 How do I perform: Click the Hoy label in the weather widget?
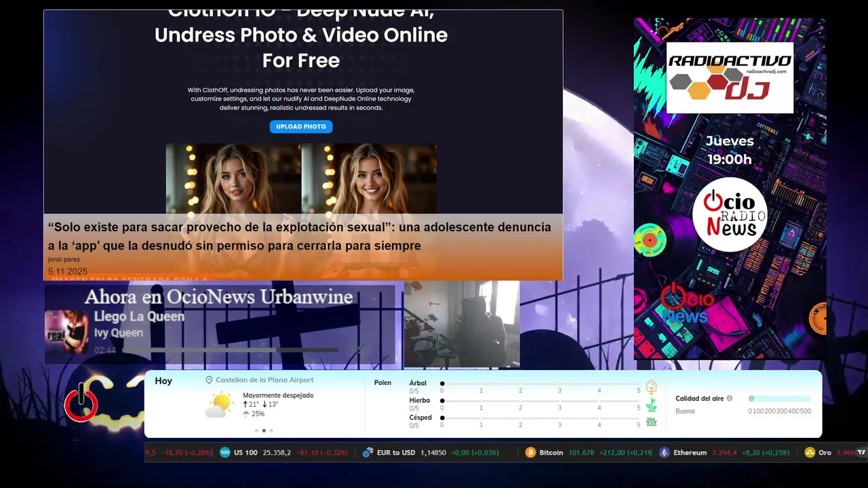click(163, 381)
